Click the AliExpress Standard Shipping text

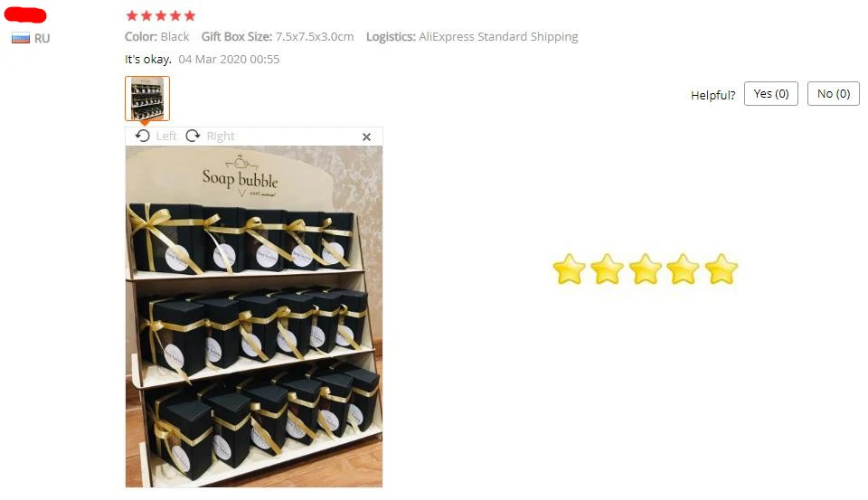pos(498,36)
